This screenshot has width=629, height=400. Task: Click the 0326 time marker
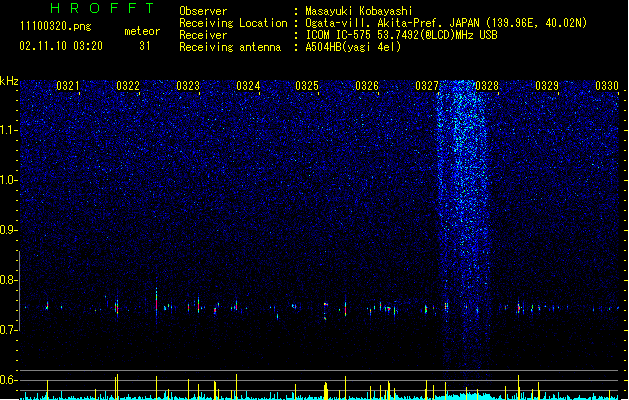[x=367, y=86]
